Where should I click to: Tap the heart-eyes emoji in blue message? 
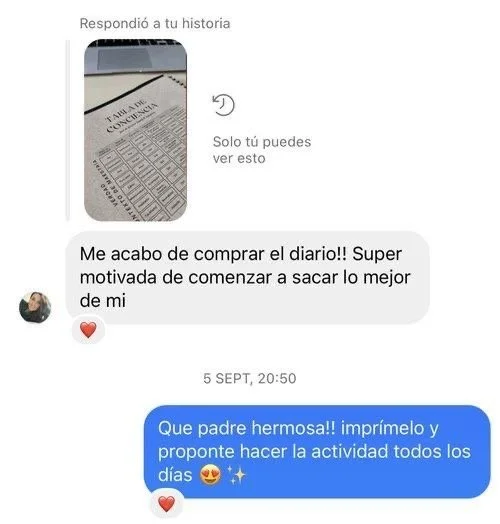click(x=210, y=475)
